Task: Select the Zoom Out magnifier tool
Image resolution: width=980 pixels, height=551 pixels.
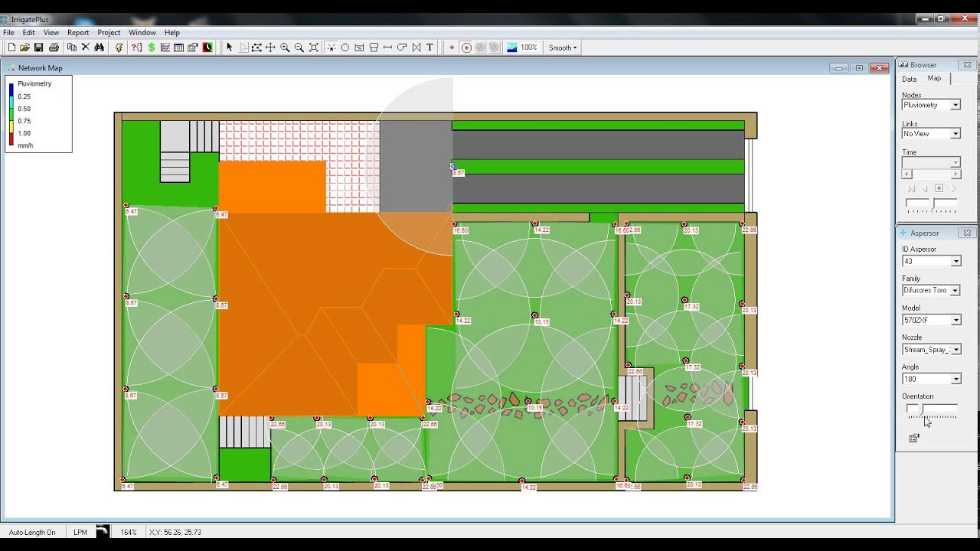Action: point(299,47)
